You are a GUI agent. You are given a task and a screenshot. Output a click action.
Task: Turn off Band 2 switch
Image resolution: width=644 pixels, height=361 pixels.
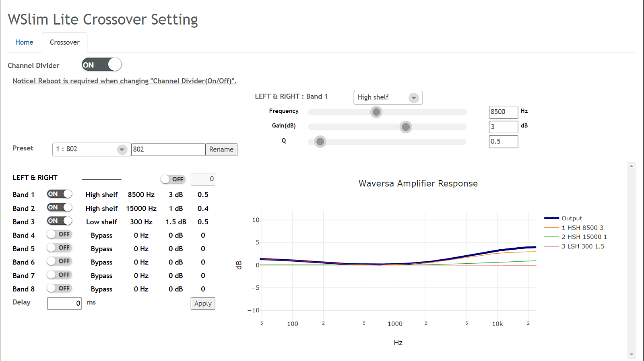60,207
